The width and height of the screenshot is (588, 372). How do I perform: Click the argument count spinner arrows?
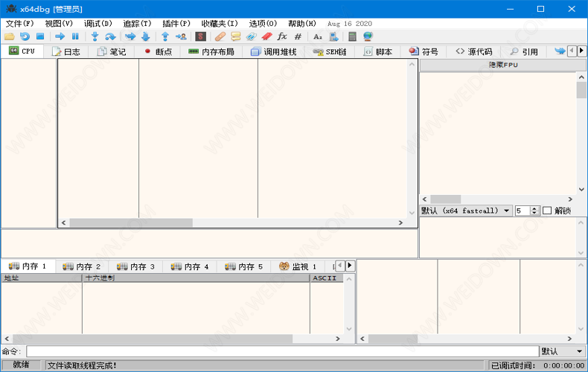(534, 211)
